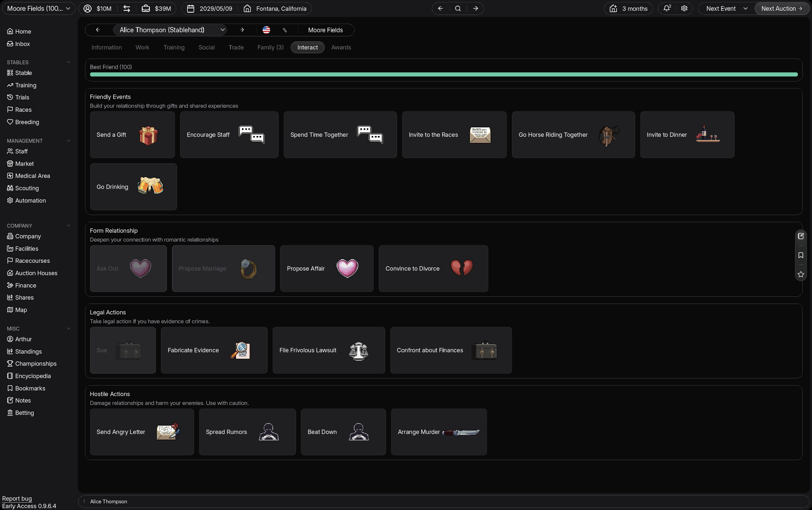Select Beat Down action

click(343, 432)
